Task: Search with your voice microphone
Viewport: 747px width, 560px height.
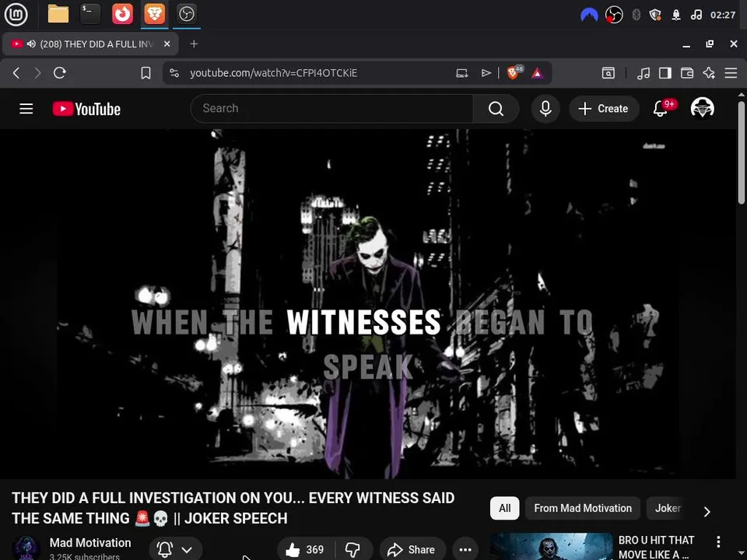Action: [x=545, y=109]
